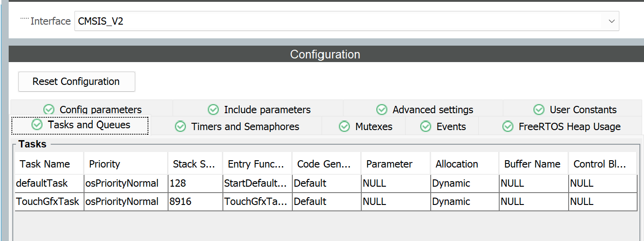The image size is (644, 241).
Task: Click green check icon beside Events
Action: [426, 126]
